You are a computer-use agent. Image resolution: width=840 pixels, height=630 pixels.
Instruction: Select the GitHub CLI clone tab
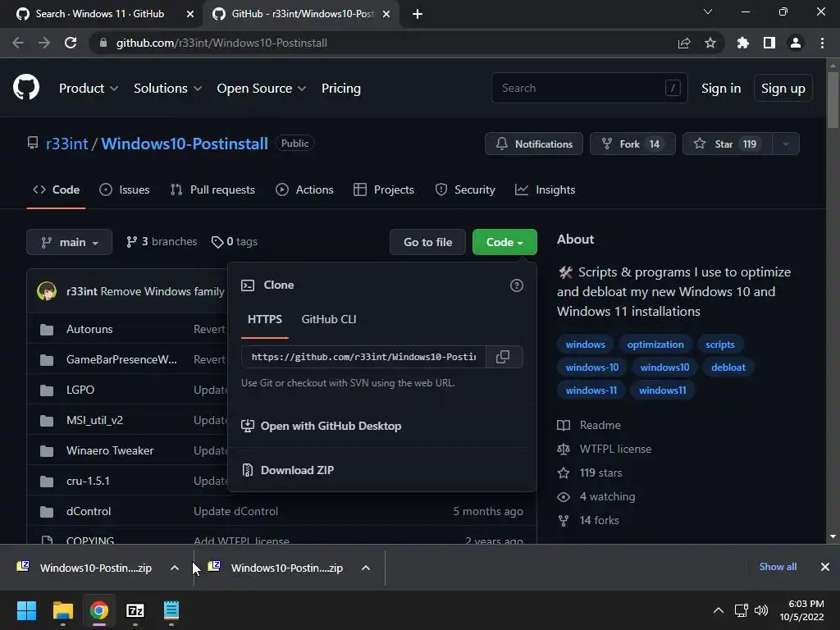[329, 319]
